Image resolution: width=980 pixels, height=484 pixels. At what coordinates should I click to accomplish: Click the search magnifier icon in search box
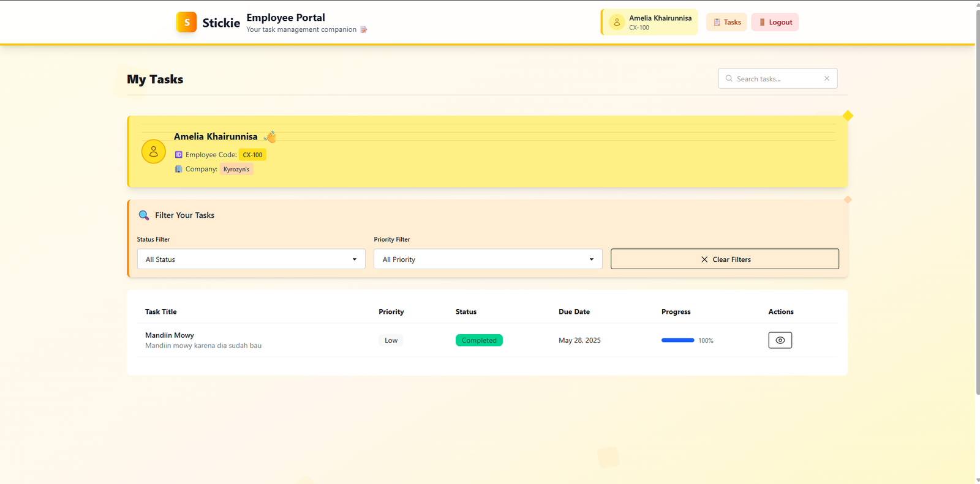(729, 78)
